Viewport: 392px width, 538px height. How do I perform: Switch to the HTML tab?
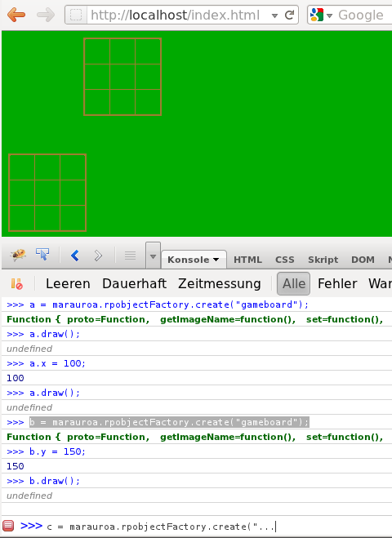(x=247, y=260)
